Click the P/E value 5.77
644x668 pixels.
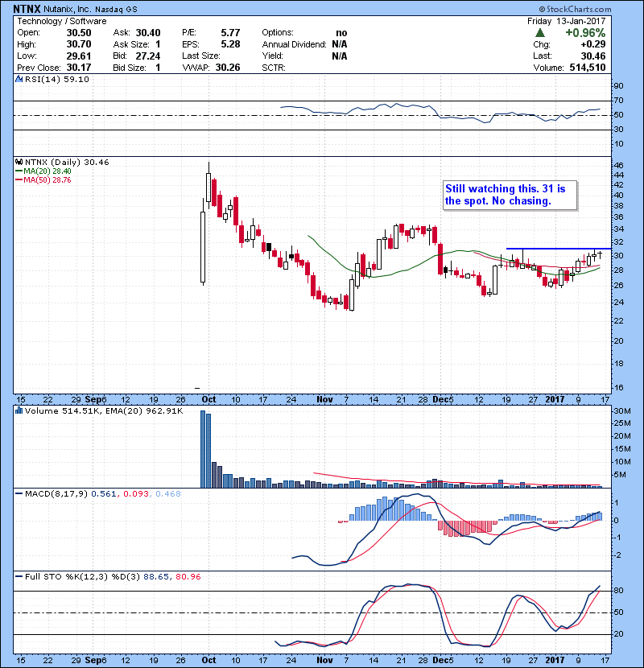pos(230,33)
